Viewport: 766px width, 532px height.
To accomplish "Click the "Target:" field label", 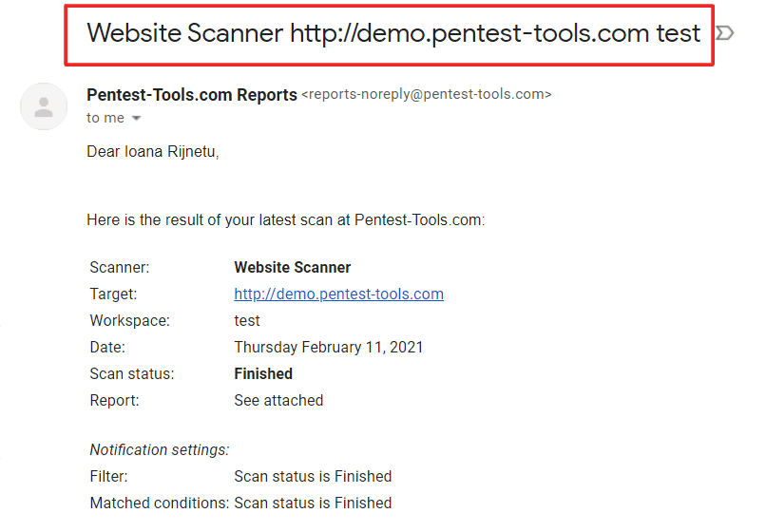I will (x=113, y=294).
